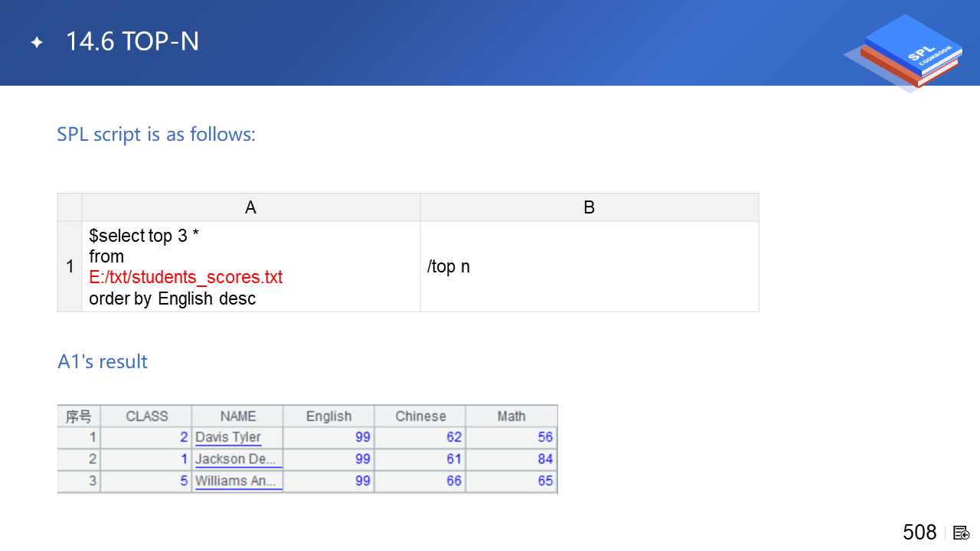This screenshot has width=980, height=551.
Task: Click the red E:/txt/students_scores.txt file path
Action: coord(185,277)
